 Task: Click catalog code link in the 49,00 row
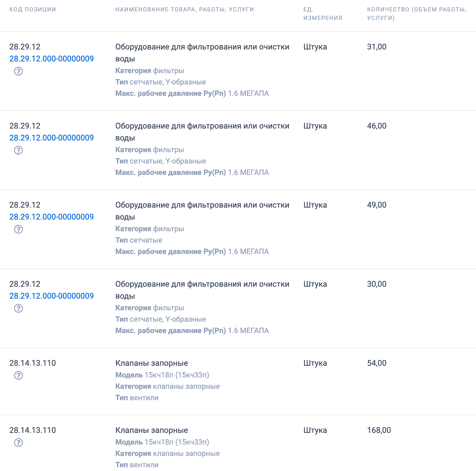(x=51, y=217)
